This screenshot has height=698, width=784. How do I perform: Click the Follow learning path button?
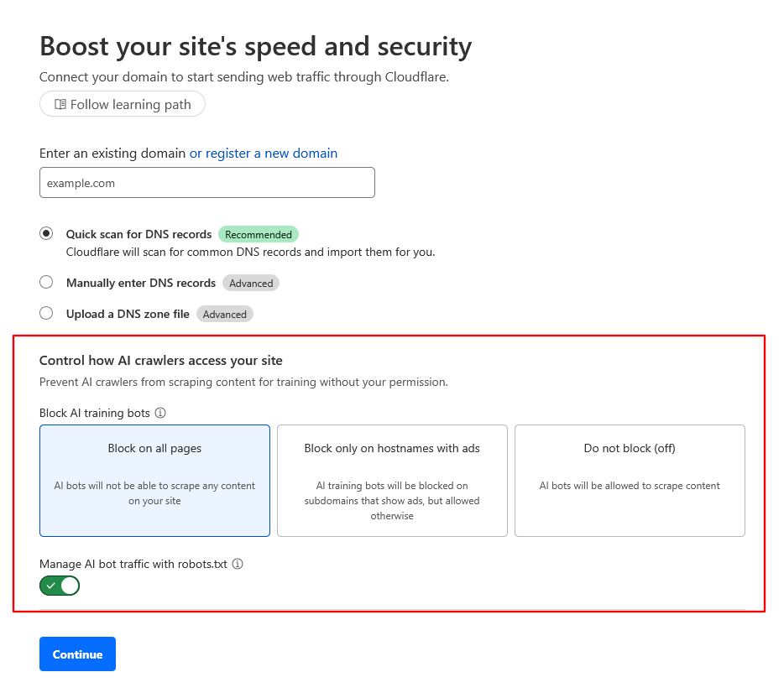click(122, 103)
